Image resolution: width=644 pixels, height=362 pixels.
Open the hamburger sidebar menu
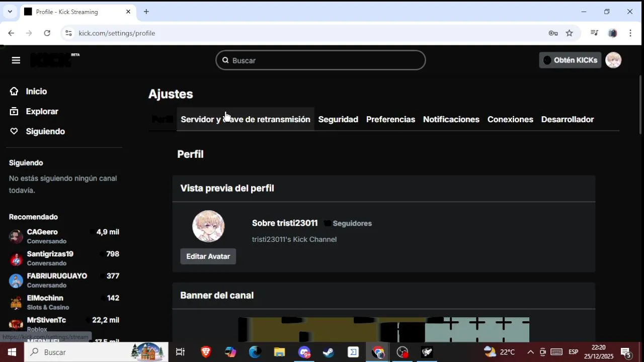tap(16, 60)
